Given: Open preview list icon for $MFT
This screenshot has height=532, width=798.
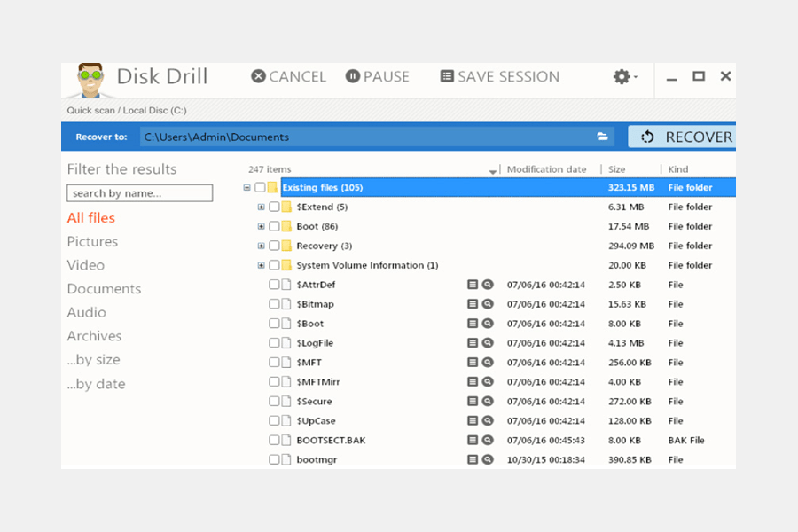Looking at the screenshot, I should click(473, 362).
